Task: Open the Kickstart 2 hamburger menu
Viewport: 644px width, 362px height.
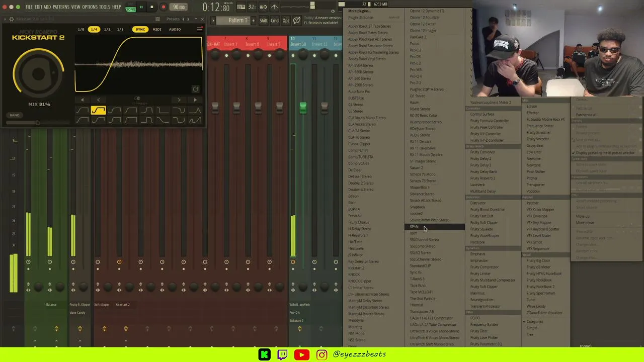Action: (x=200, y=29)
